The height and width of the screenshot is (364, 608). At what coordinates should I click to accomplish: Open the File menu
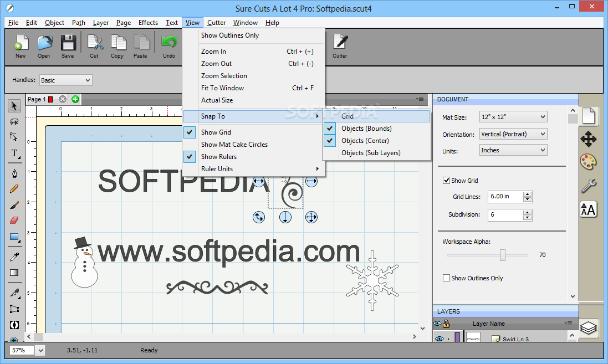(x=13, y=23)
